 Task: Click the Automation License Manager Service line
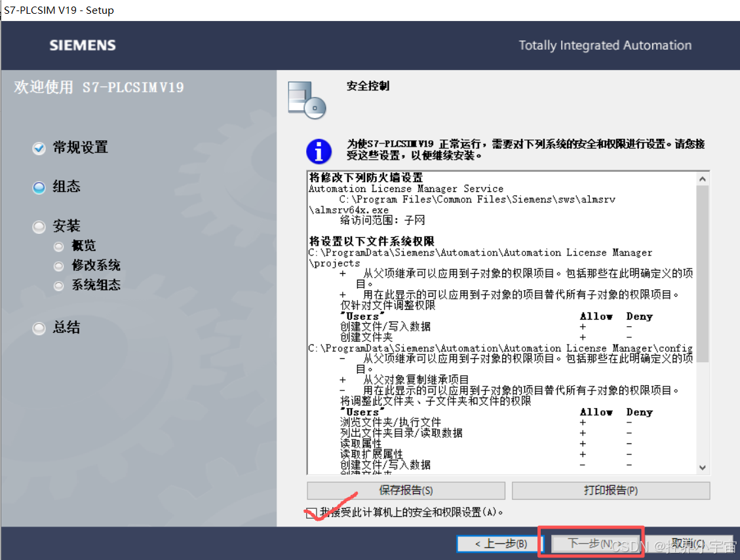point(406,188)
